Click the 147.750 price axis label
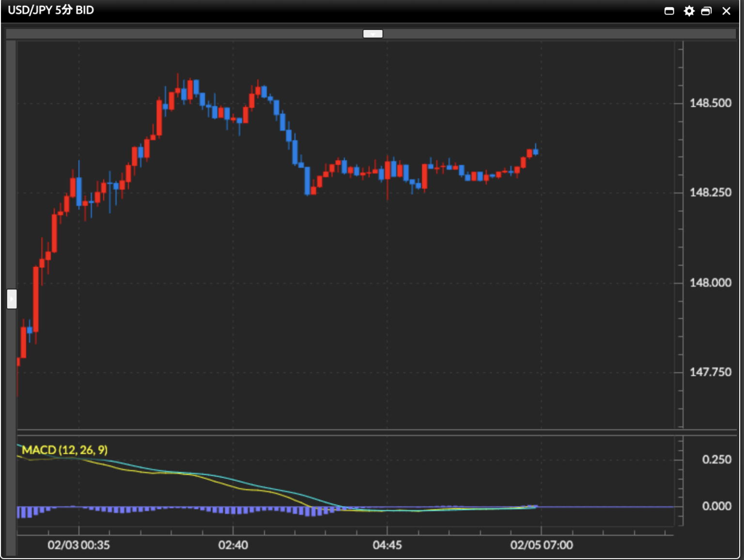 [x=710, y=372]
